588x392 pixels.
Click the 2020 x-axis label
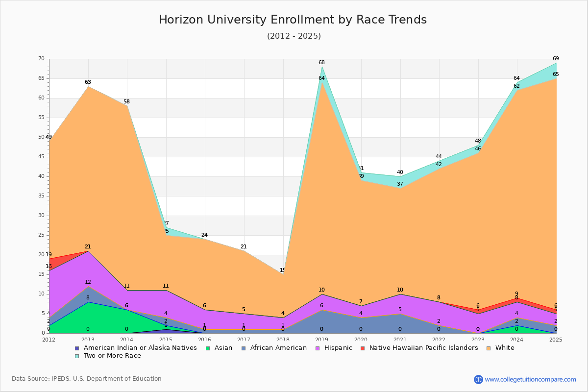[361, 340]
